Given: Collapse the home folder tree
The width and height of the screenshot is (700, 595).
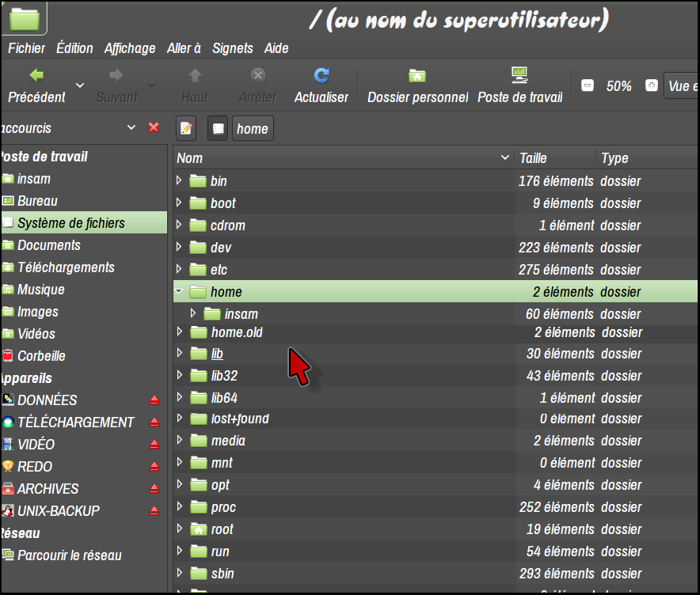Looking at the screenshot, I should 180,292.
